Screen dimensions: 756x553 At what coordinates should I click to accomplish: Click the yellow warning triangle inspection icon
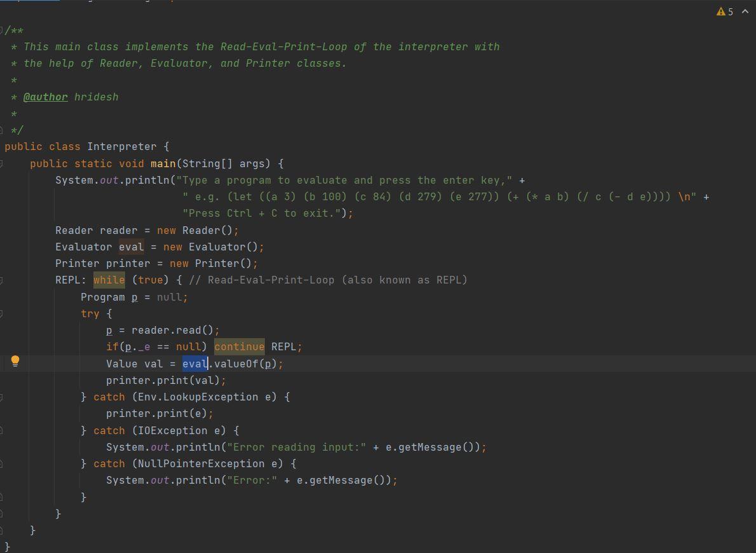click(721, 11)
